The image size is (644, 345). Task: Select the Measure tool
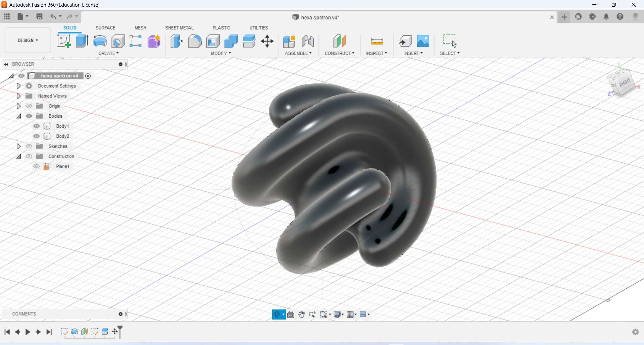[377, 41]
